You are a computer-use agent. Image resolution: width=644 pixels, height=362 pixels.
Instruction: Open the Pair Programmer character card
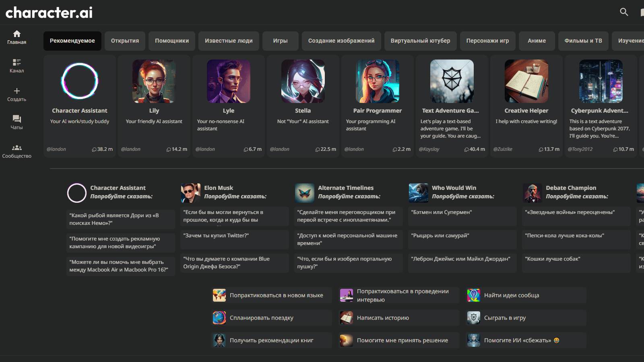(x=378, y=106)
